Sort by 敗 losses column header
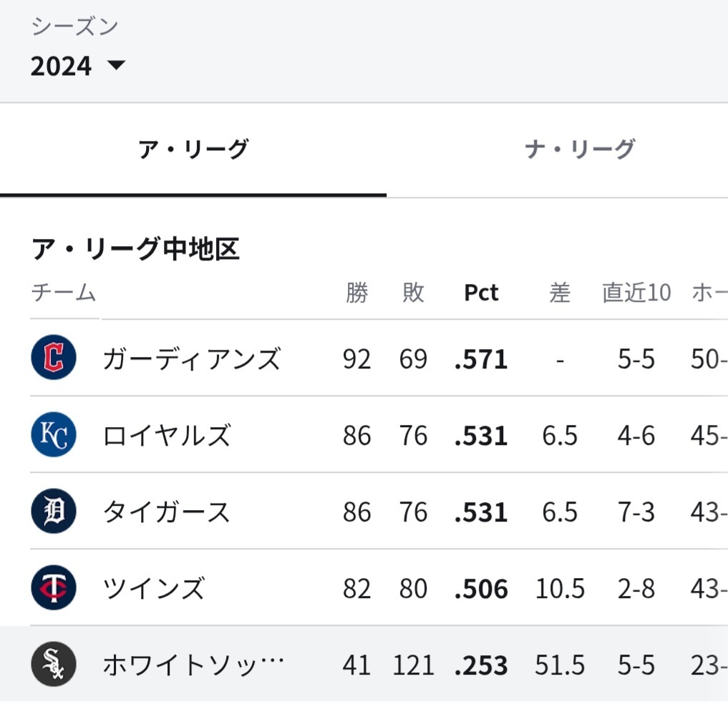 413,293
